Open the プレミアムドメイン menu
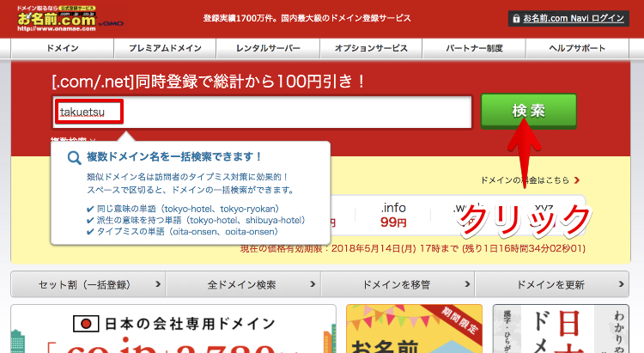The height and width of the screenshot is (353, 644). coord(165,48)
